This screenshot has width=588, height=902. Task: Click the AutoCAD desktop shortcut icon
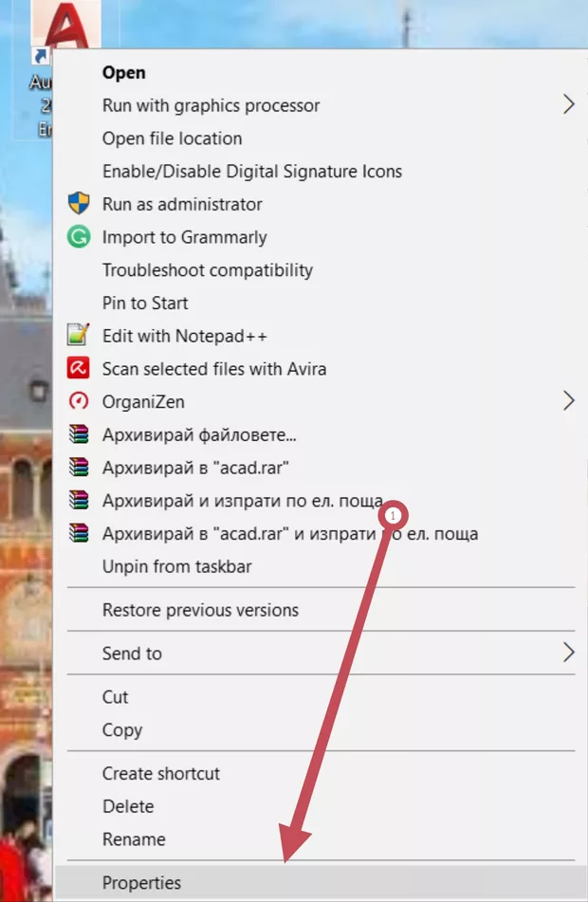coord(66,25)
